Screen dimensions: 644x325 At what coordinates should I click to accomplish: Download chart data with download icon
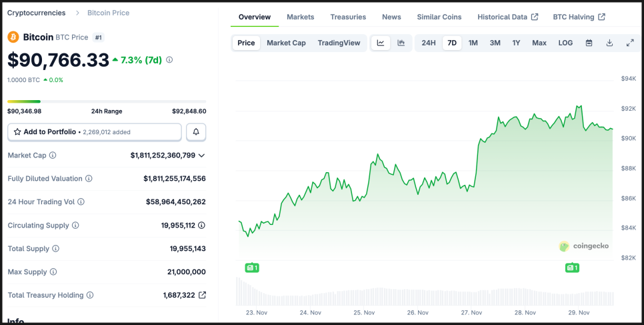click(609, 43)
